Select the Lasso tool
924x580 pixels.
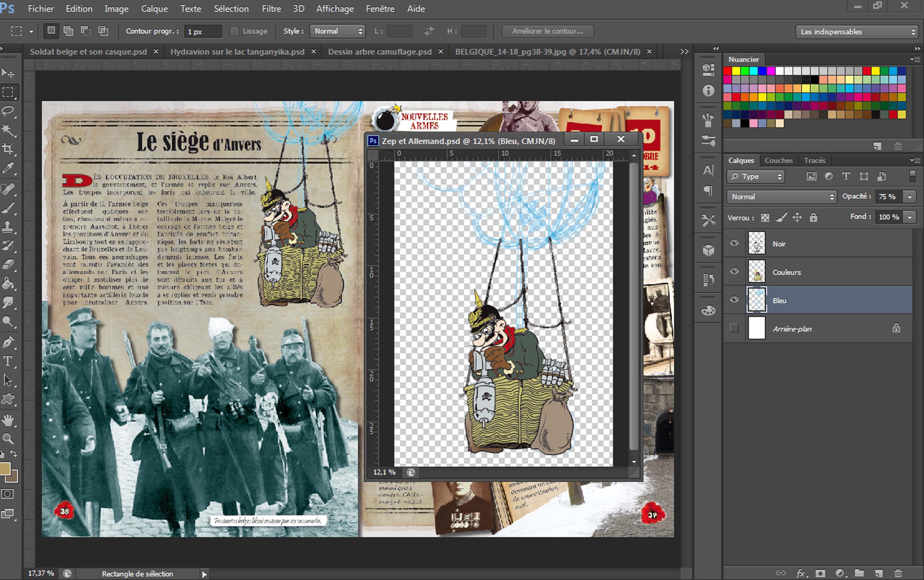pyautogui.click(x=8, y=111)
